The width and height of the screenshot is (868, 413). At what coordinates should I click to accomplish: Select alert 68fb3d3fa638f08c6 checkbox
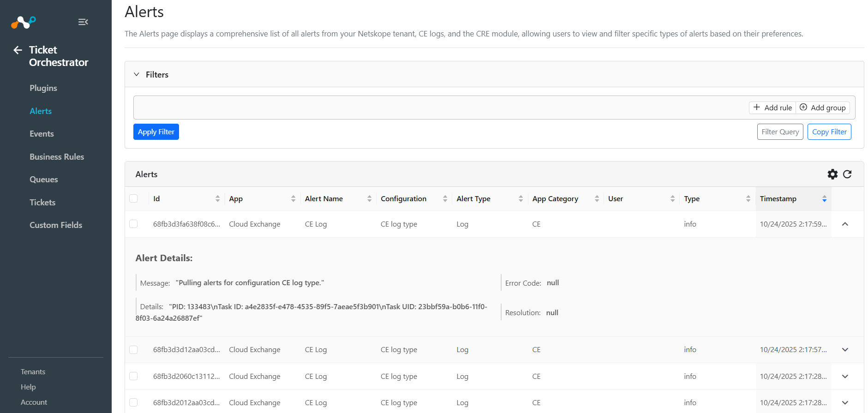133,224
